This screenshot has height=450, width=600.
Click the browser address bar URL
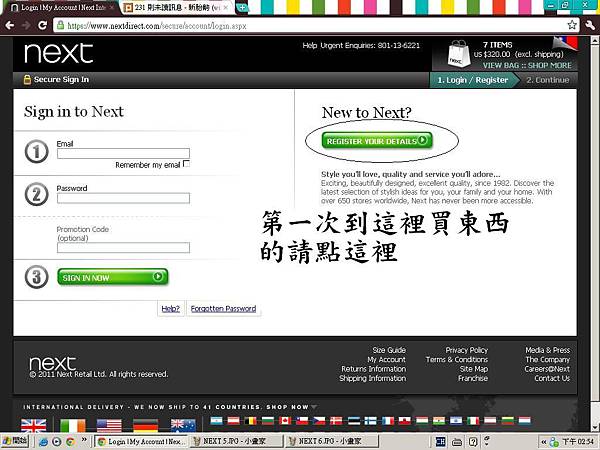click(157, 26)
